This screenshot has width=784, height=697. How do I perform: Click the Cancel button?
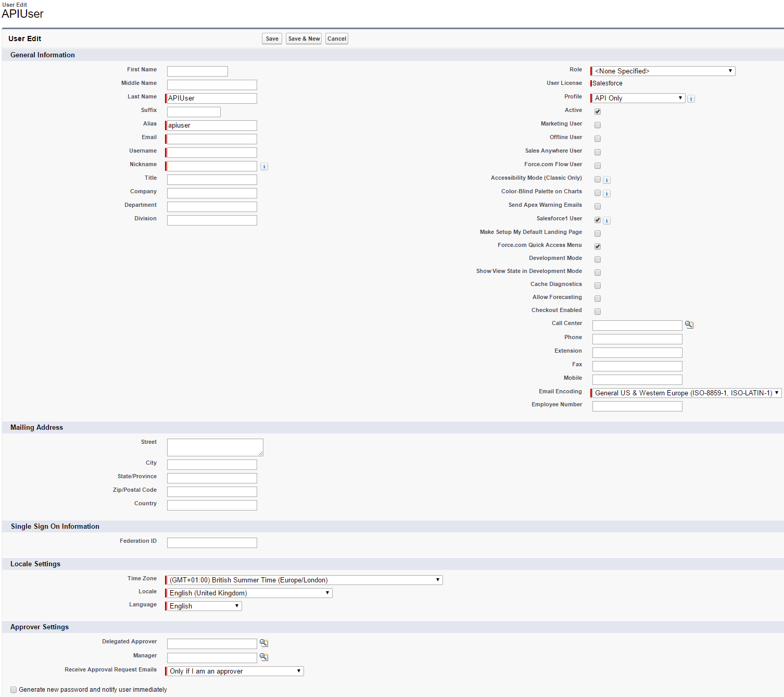click(x=337, y=39)
